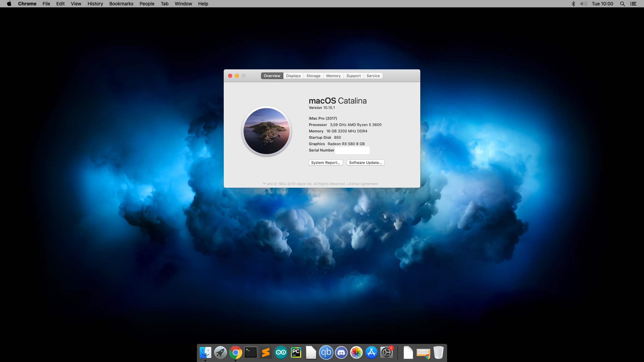644x362 pixels.
Task: Launch Terminal from the Dock
Action: [251, 353]
